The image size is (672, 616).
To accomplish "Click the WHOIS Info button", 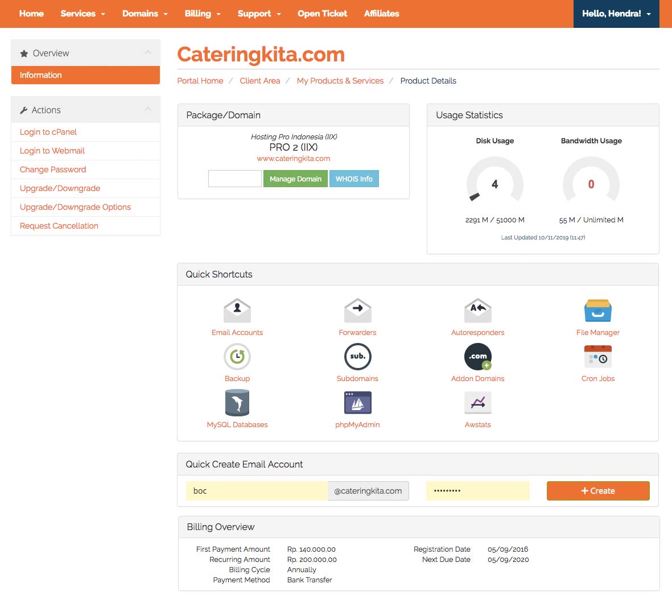I will tap(354, 179).
